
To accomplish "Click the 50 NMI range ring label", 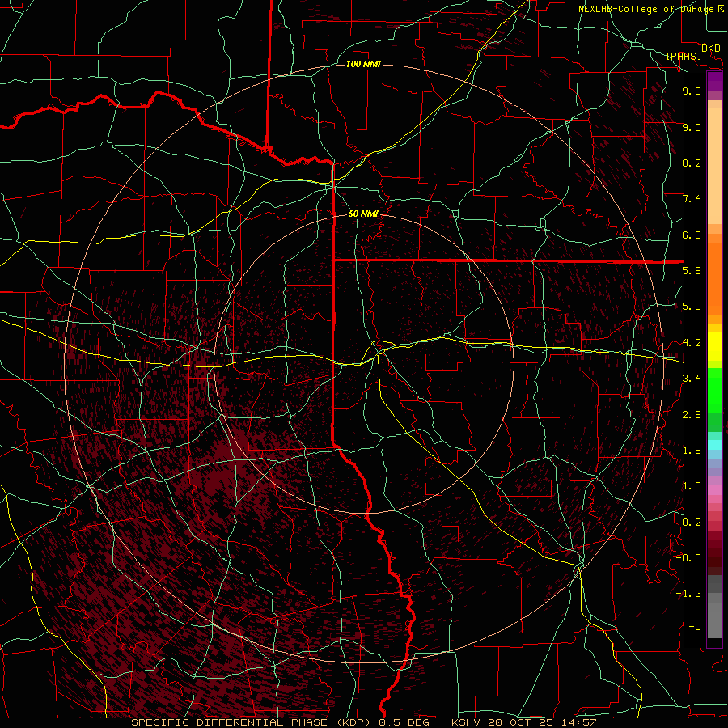I will [x=363, y=214].
